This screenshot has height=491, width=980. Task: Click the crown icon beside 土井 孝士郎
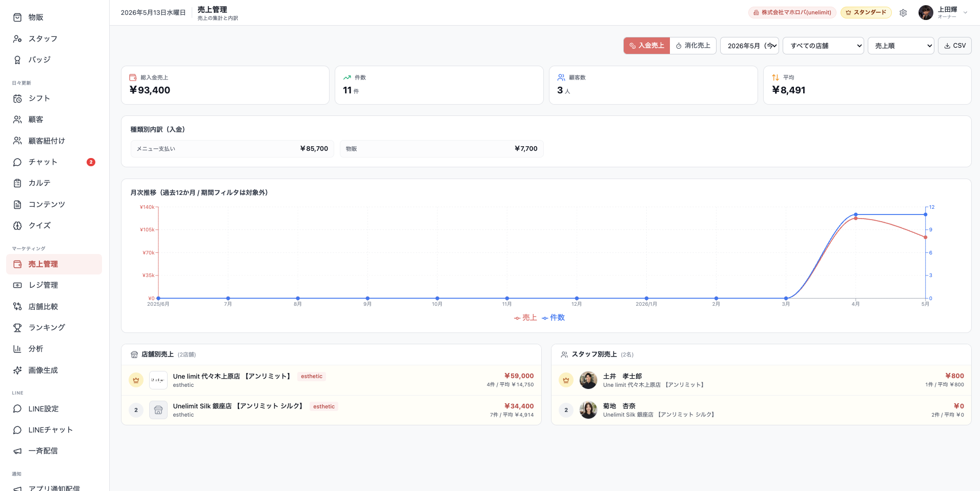coord(566,380)
